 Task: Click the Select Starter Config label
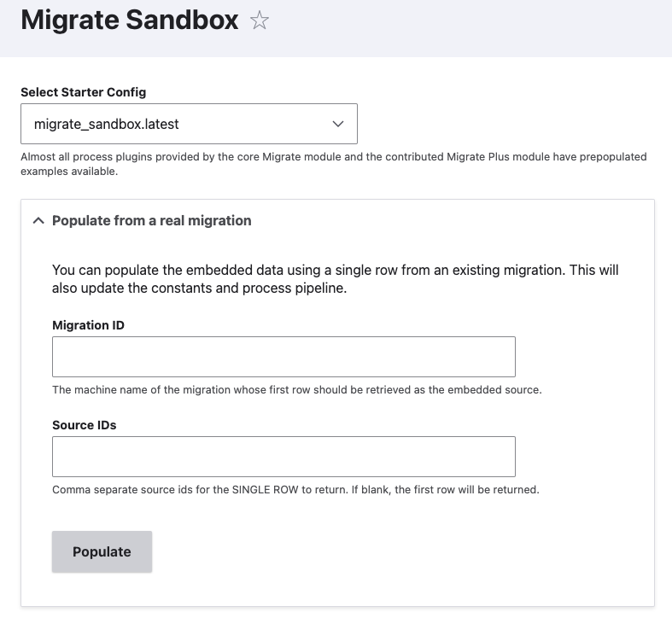(x=84, y=92)
